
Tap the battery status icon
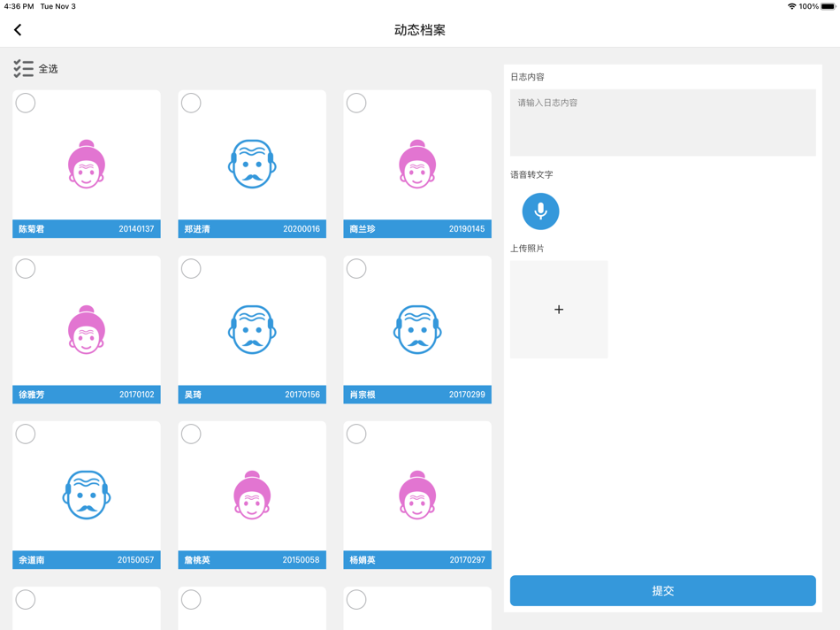(x=829, y=6)
